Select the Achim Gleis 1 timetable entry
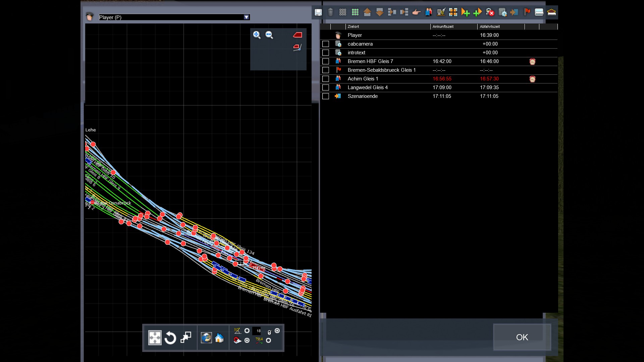The image size is (644, 362). tap(363, 79)
